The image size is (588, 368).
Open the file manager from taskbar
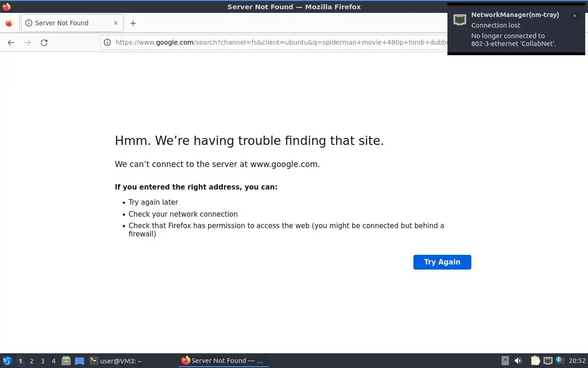pos(66,361)
